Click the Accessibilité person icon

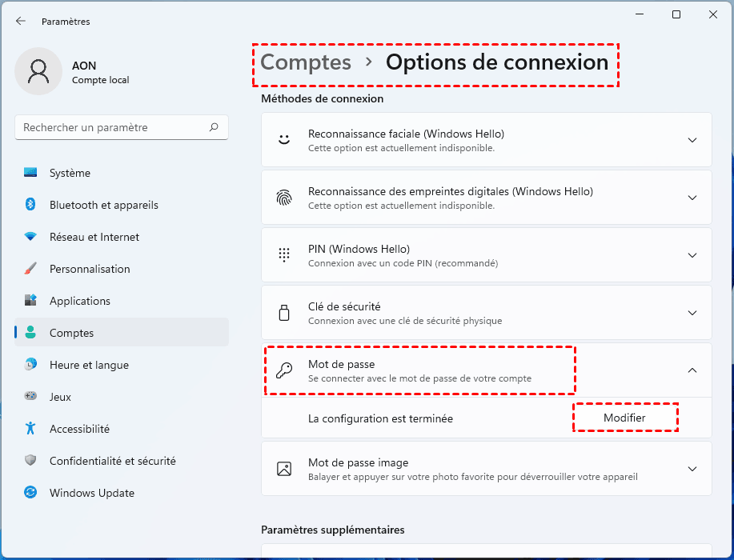(x=30, y=429)
